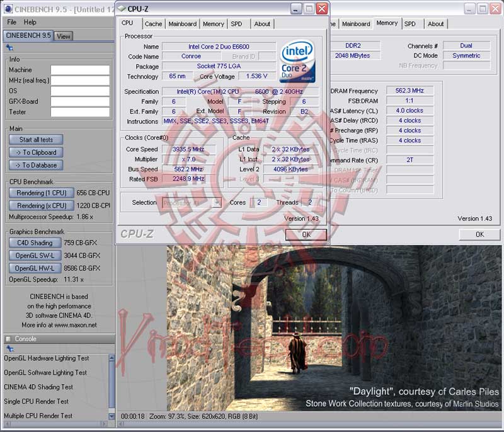Select the CINEBENCH 9.5 tab
The height and width of the screenshot is (432, 504).
click(x=28, y=35)
